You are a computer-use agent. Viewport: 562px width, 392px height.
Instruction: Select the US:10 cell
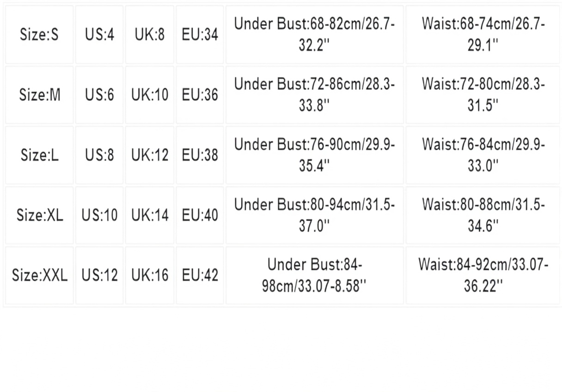99,215
